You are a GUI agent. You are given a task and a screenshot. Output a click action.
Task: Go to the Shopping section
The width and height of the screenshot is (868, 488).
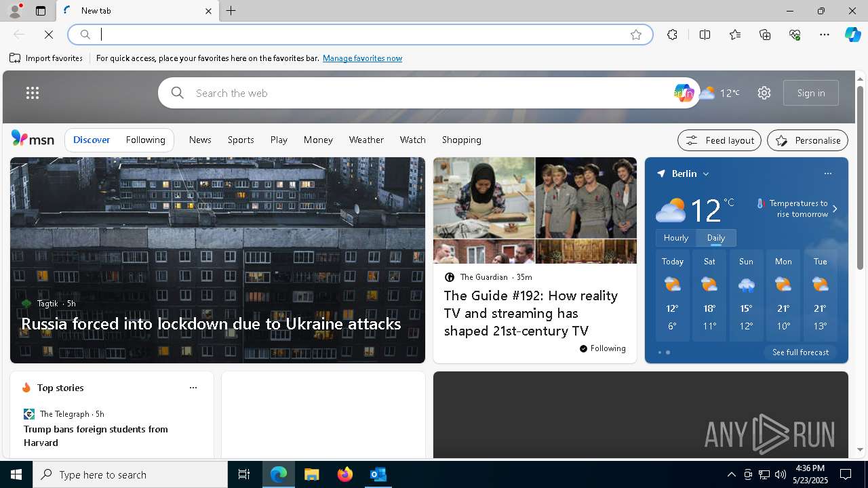click(462, 140)
